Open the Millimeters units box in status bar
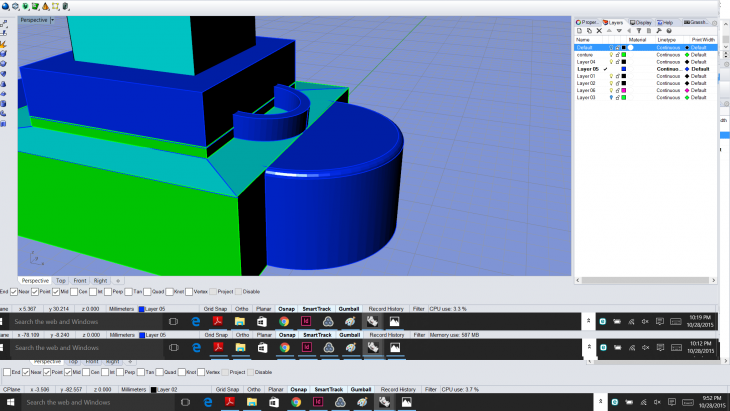730x411 pixels. click(121, 309)
